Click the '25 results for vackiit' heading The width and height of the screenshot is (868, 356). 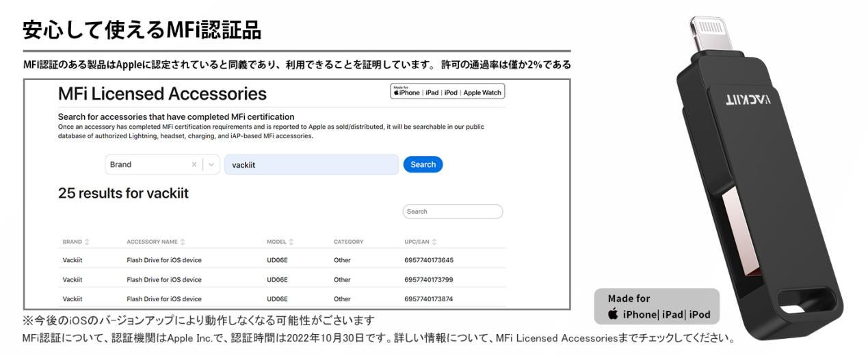(x=123, y=193)
